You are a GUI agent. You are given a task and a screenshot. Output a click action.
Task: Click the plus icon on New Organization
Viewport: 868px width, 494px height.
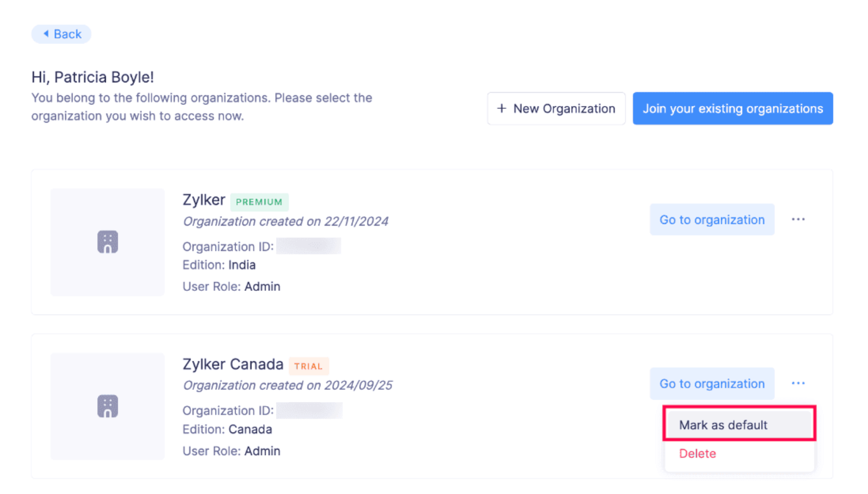tap(501, 108)
